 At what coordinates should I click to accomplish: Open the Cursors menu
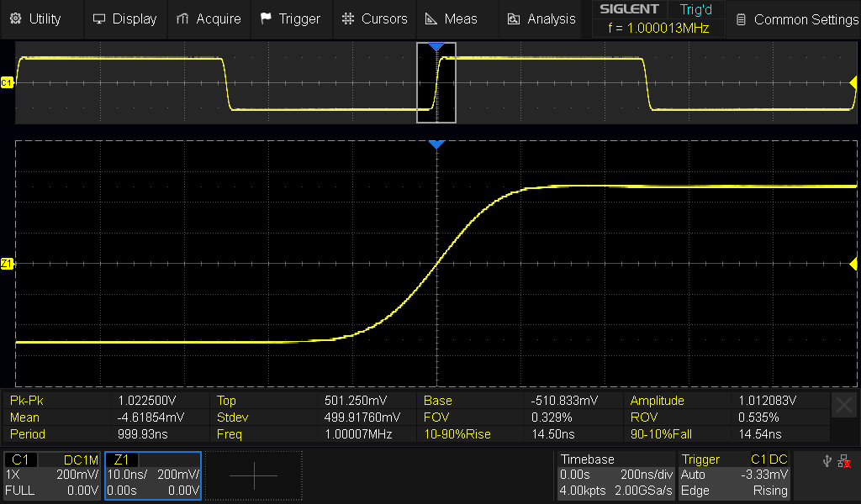[x=374, y=18]
